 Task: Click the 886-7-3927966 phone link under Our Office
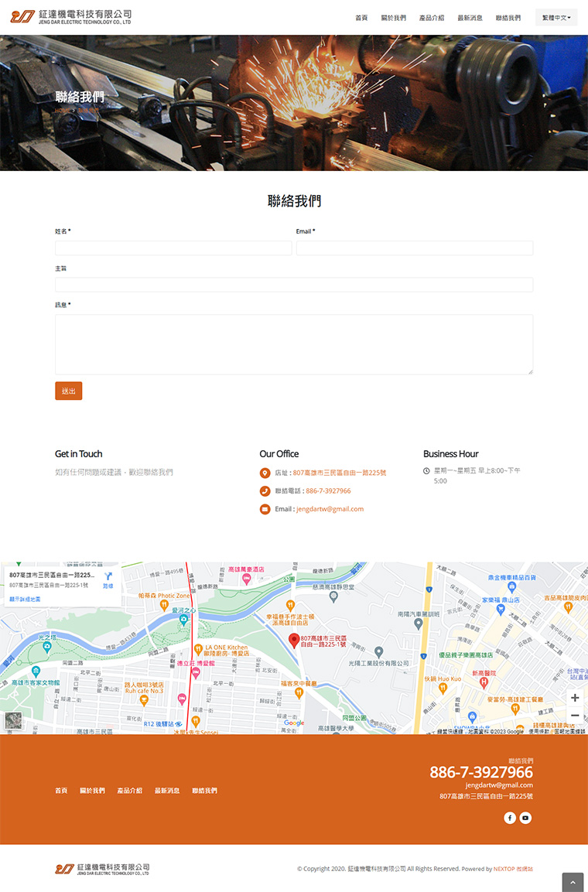click(328, 491)
